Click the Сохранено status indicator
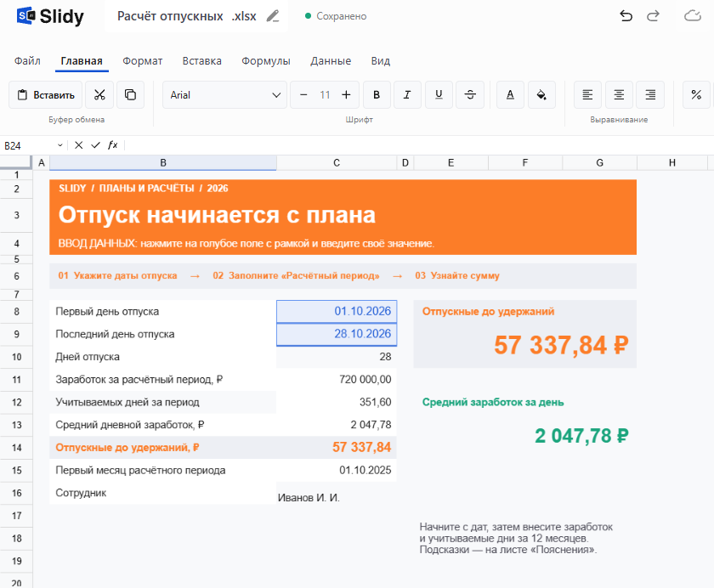 click(x=336, y=16)
